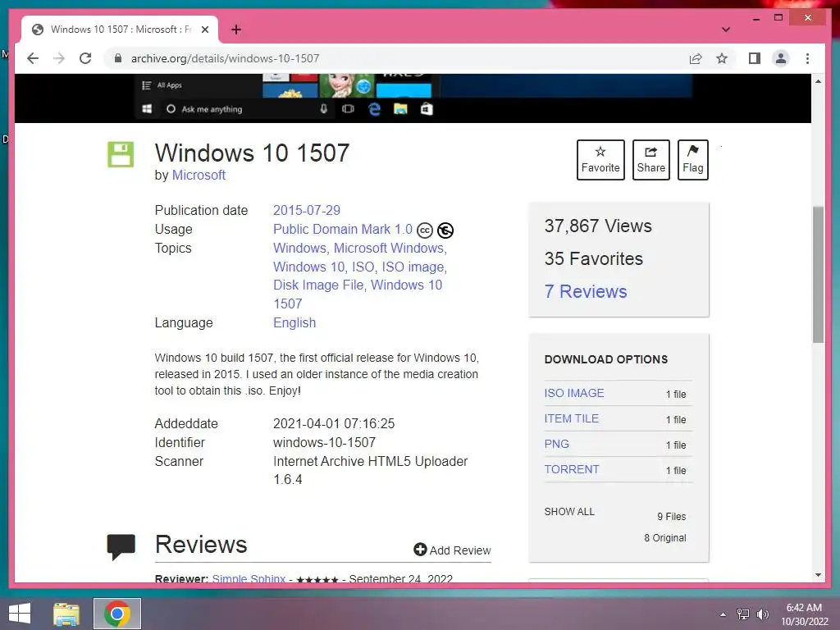840x630 pixels.
Task: Click the browser forward arrow
Action: 59,58
